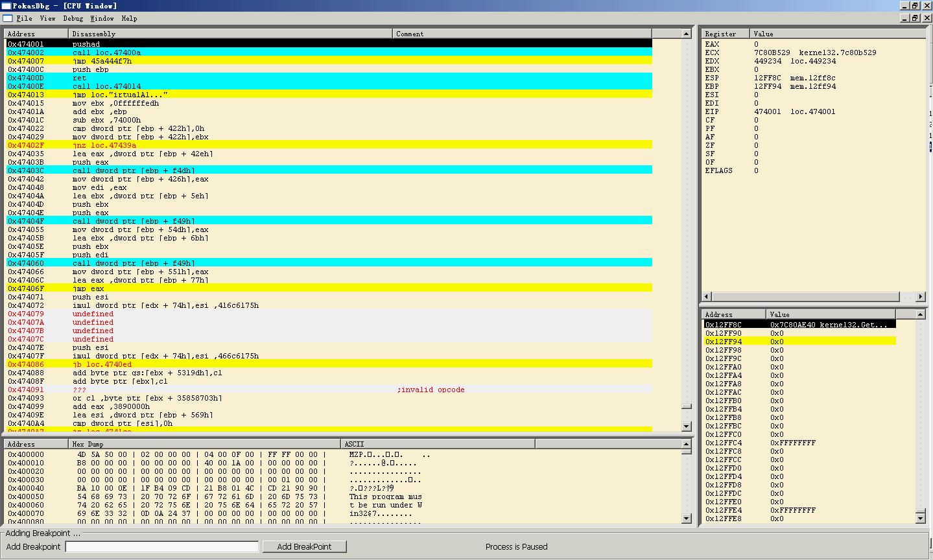Image resolution: width=933 pixels, height=560 pixels.
Task: Click stack panel scroll up arrow
Action: click(x=920, y=314)
